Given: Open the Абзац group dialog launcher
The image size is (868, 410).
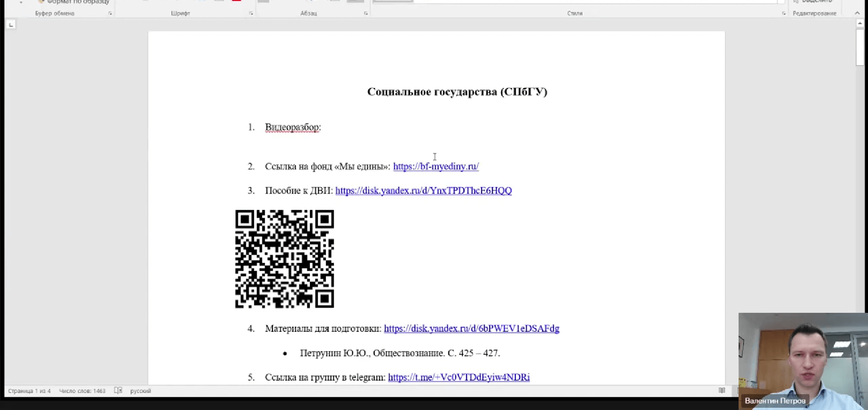Looking at the screenshot, I should pyautogui.click(x=366, y=14).
